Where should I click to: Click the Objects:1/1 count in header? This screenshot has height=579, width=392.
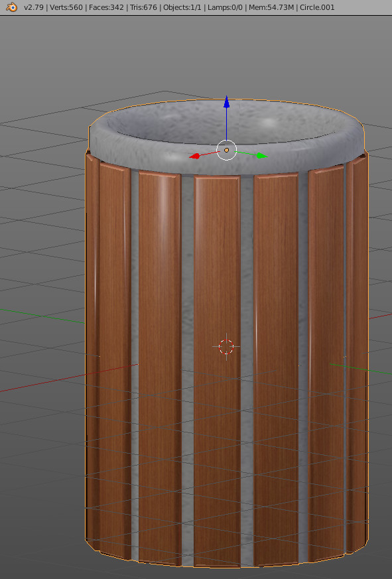(182, 7)
